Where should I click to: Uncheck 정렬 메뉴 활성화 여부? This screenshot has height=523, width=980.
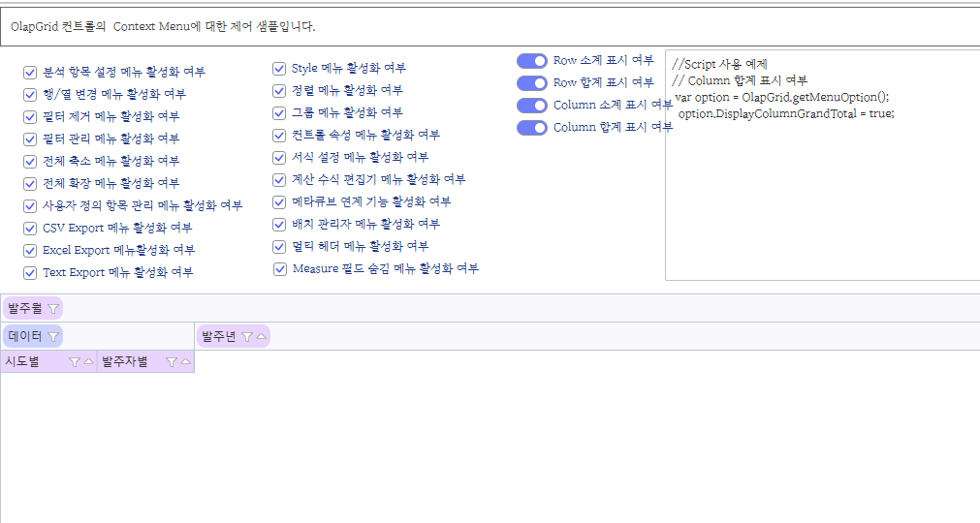pyautogui.click(x=279, y=91)
